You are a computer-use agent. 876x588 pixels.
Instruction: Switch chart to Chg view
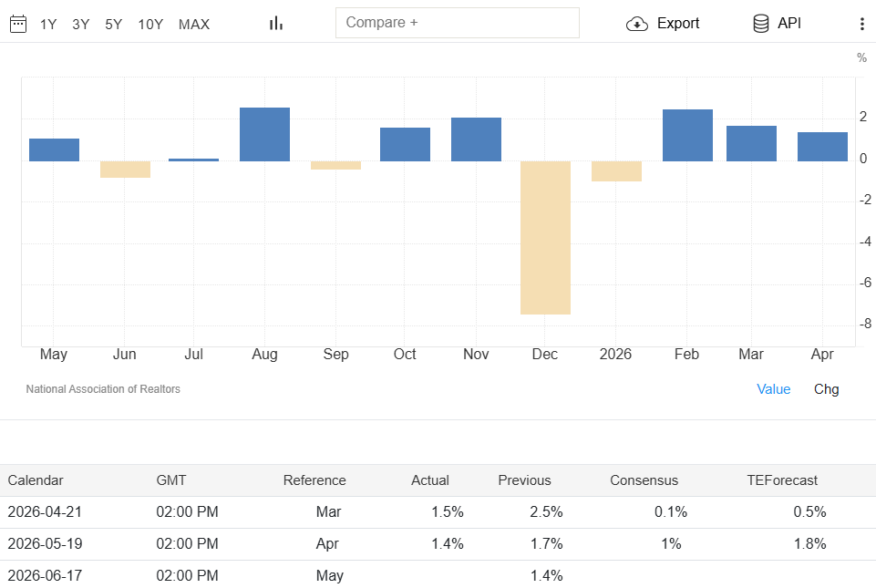[826, 389]
